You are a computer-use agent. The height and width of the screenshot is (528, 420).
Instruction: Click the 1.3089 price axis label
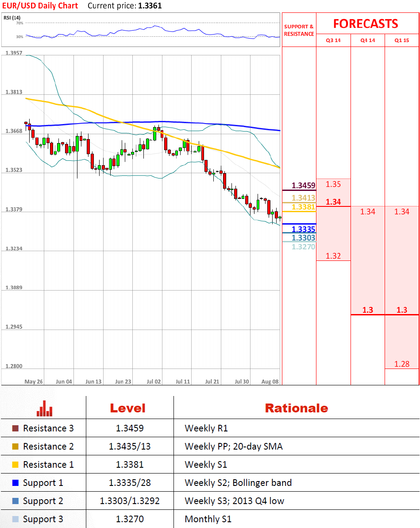14,287
